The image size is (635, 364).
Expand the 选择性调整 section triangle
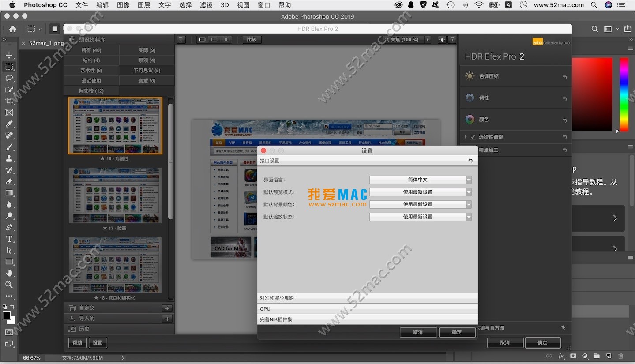tap(466, 137)
